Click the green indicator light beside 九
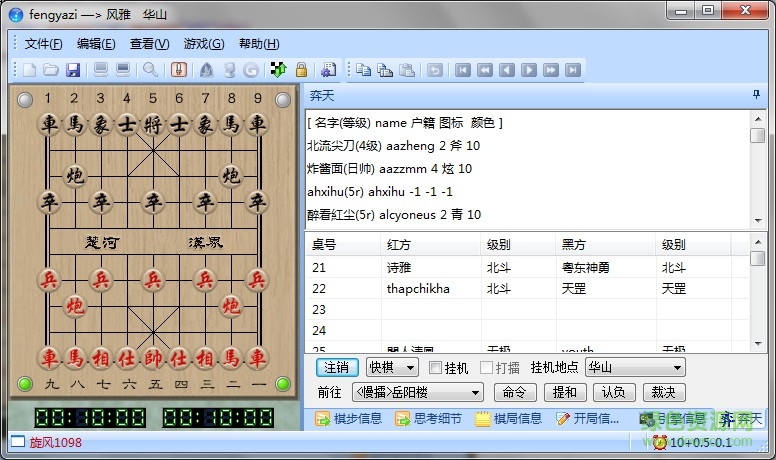 (x=25, y=384)
